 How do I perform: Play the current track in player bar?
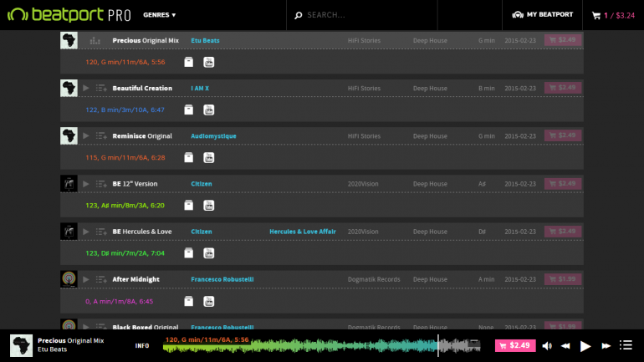[x=585, y=346]
